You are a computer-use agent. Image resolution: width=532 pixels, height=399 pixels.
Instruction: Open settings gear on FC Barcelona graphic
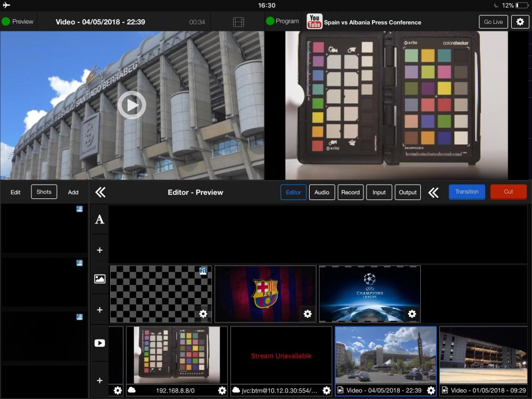[307, 314]
